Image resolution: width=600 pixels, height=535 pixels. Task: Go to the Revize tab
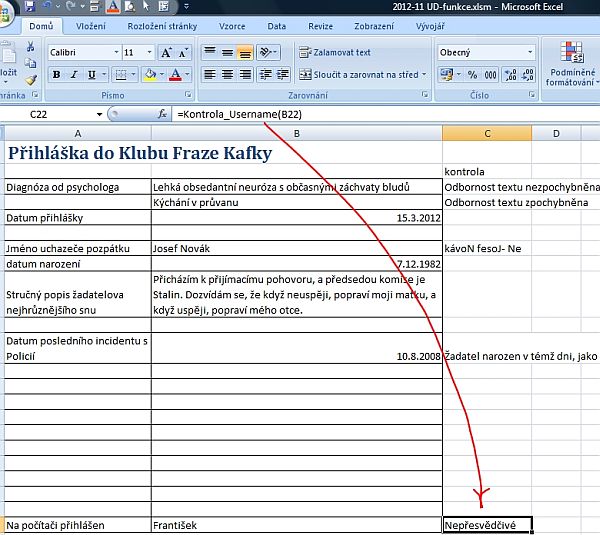click(x=320, y=26)
